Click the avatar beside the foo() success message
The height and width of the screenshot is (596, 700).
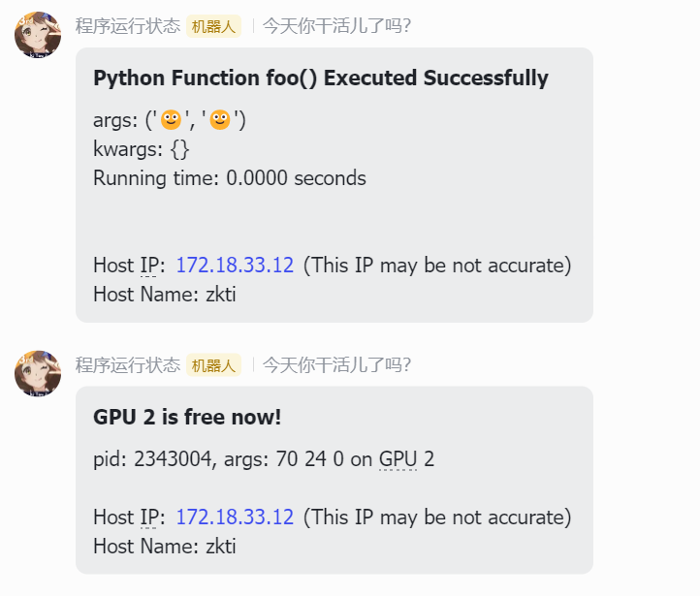[x=38, y=36]
